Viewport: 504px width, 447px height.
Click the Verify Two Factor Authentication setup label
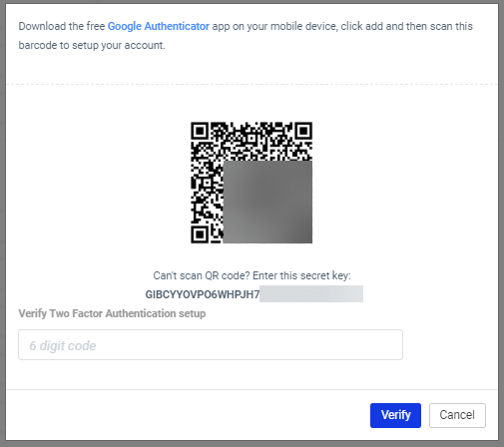point(112,313)
